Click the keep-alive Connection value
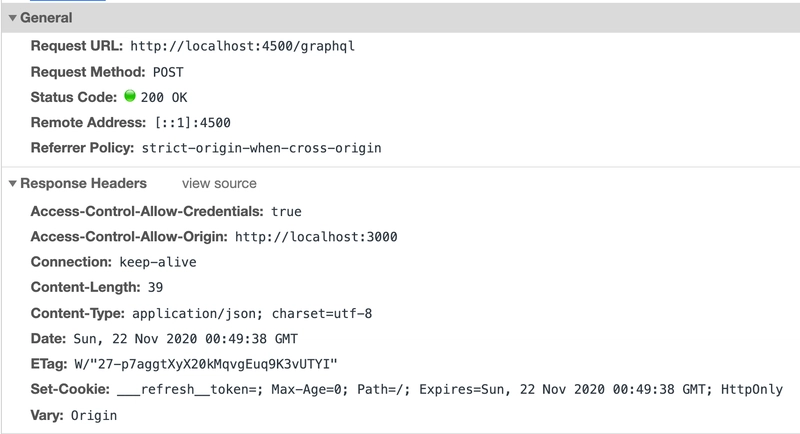Screen dimensions: 800x434 pyautogui.click(x=158, y=262)
